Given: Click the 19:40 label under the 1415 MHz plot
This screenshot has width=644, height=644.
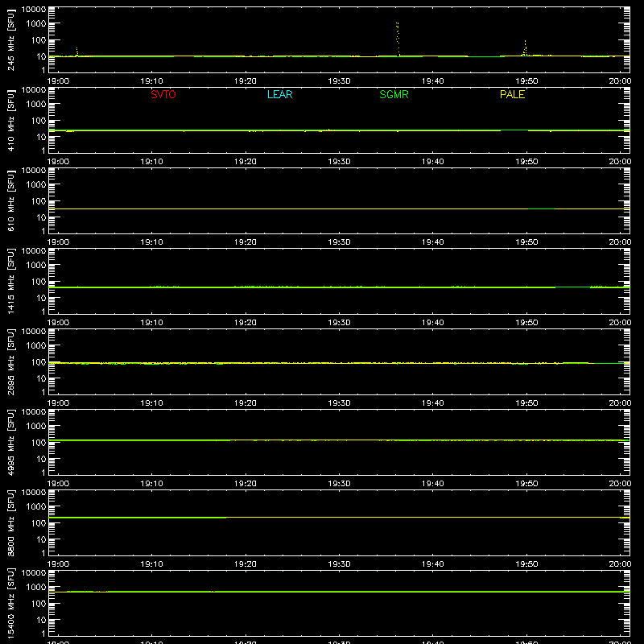Looking at the screenshot, I should pos(432,323).
